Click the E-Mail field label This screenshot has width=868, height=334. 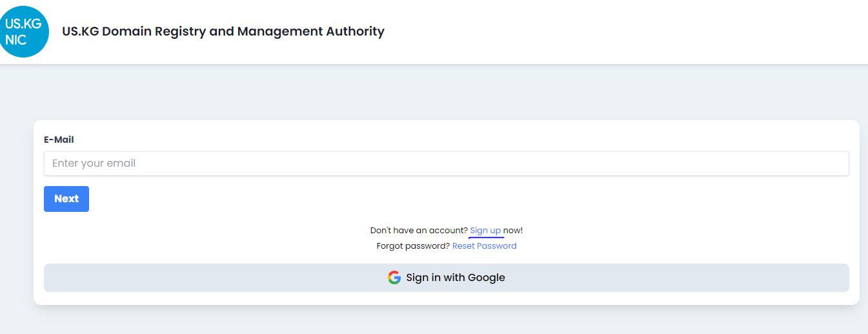59,140
